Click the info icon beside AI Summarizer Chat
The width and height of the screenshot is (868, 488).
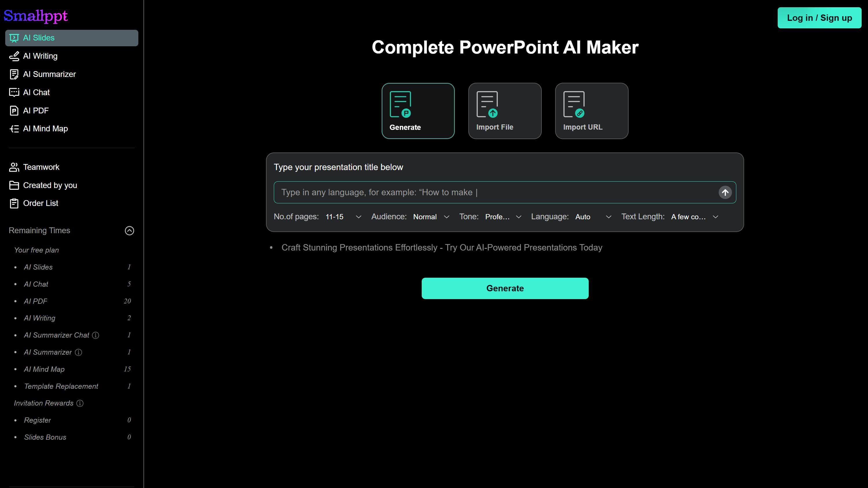96,336
